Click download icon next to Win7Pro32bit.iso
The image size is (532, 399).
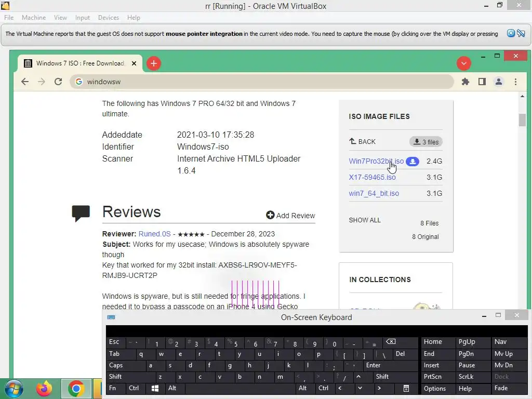coord(413,162)
